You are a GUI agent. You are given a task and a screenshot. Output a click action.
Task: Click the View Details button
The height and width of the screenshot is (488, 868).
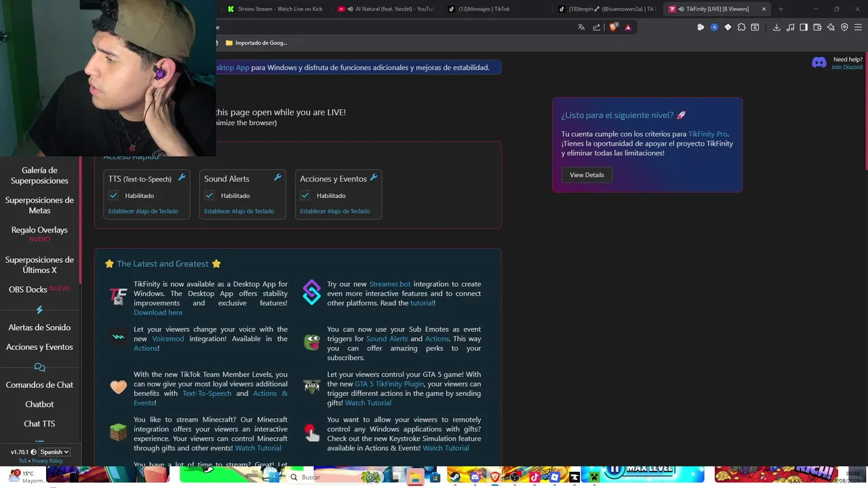[x=587, y=175]
